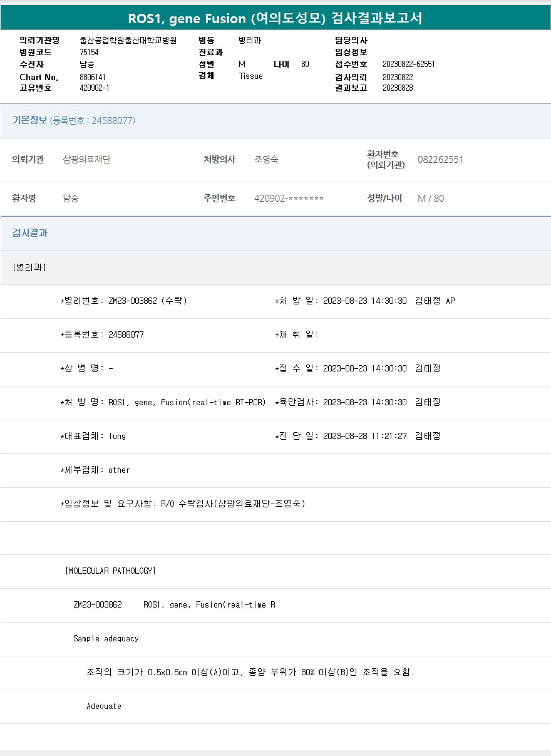This screenshot has width=551, height=756.
Task: Click hospital code value 75154
Action: [x=89, y=52]
